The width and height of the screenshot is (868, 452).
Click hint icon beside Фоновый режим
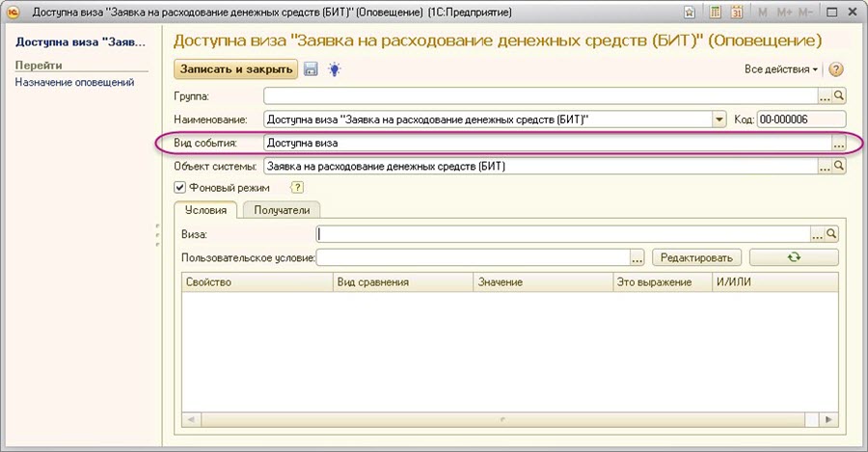[297, 188]
